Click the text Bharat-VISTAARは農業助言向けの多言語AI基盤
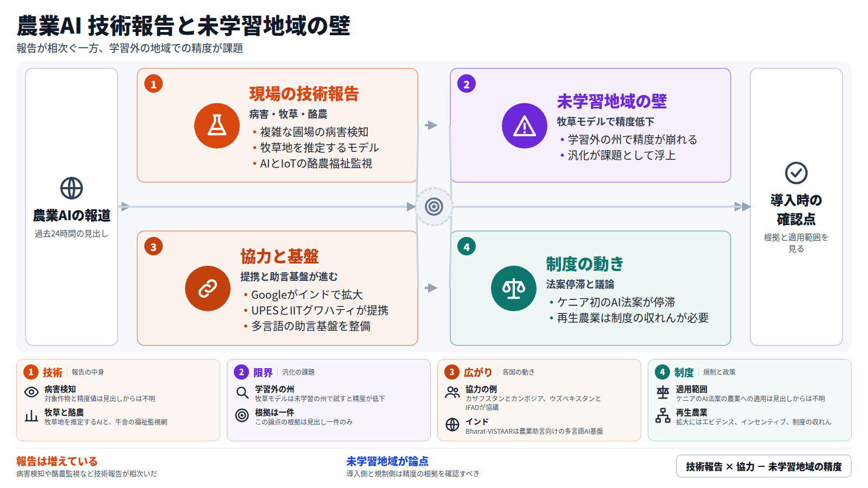This screenshot has width=868, height=488. (x=534, y=431)
